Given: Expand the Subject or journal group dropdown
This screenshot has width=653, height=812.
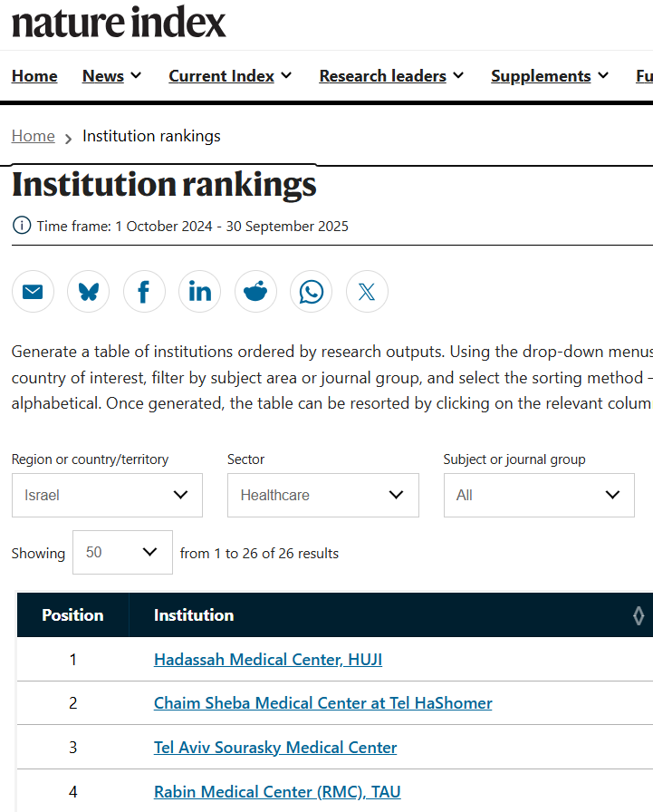Looking at the screenshot, I should 539,496.
